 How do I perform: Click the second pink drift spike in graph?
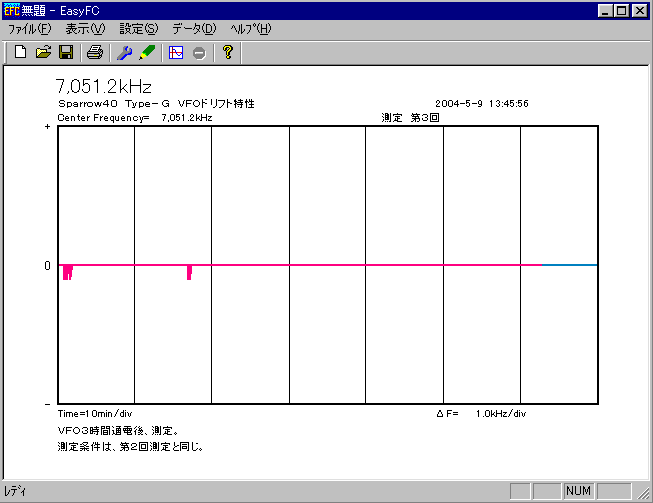click(x=189, y=272)
